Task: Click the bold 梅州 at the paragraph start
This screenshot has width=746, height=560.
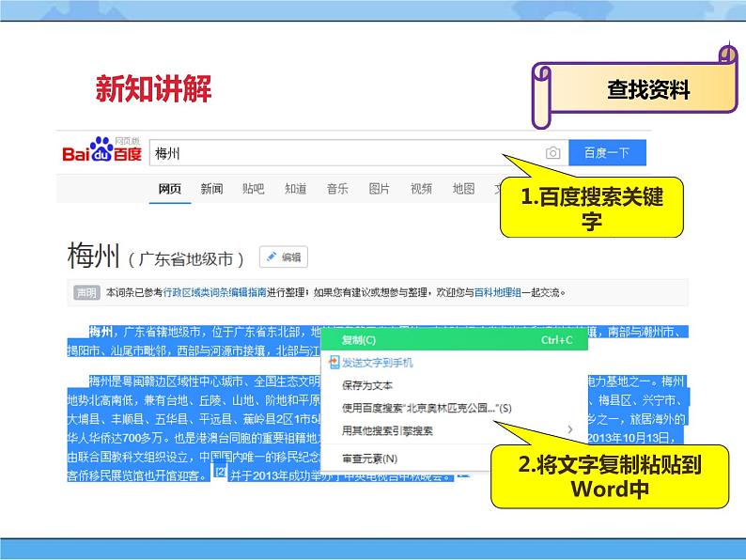Action: 101,331
